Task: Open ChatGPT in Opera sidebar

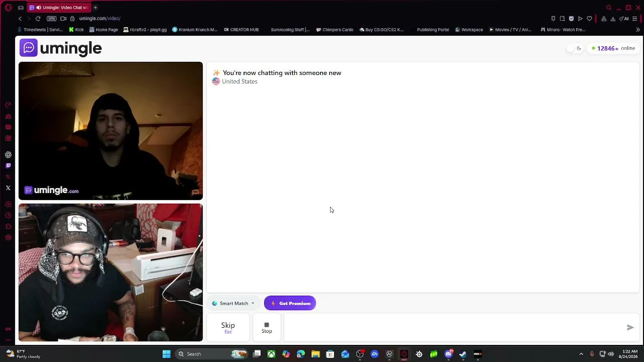Action: (x=8, y=154)
